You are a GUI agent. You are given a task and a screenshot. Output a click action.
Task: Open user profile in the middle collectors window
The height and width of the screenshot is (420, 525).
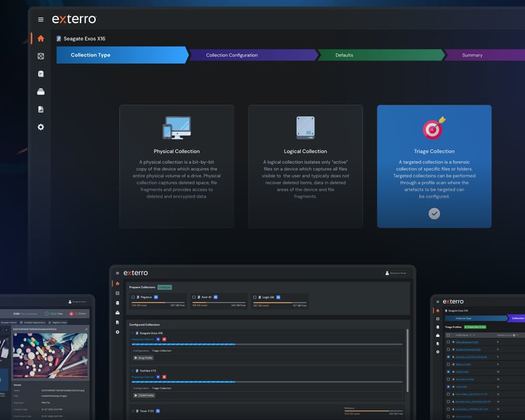tap(395, 273)
